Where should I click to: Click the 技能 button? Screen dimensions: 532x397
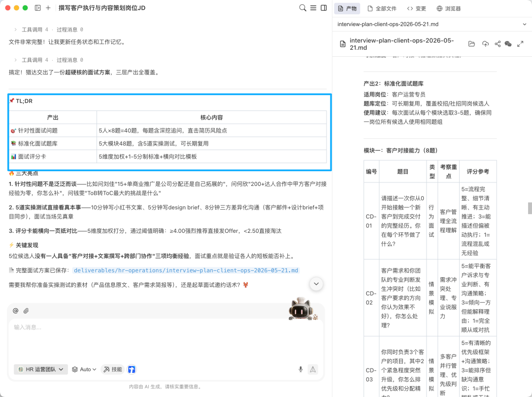click(113, 369)
